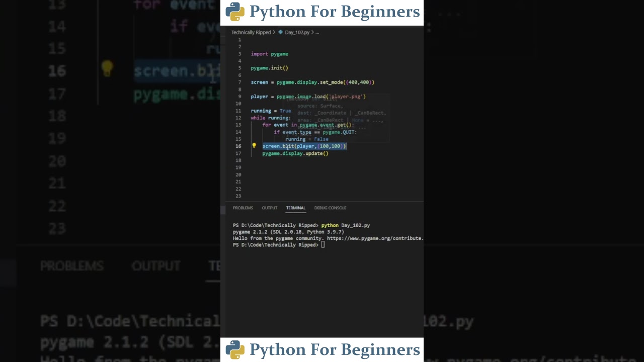The image size is (644, 362).
Task: Switch to the OUTPUT panel tab
Action: tap(269, 208)
